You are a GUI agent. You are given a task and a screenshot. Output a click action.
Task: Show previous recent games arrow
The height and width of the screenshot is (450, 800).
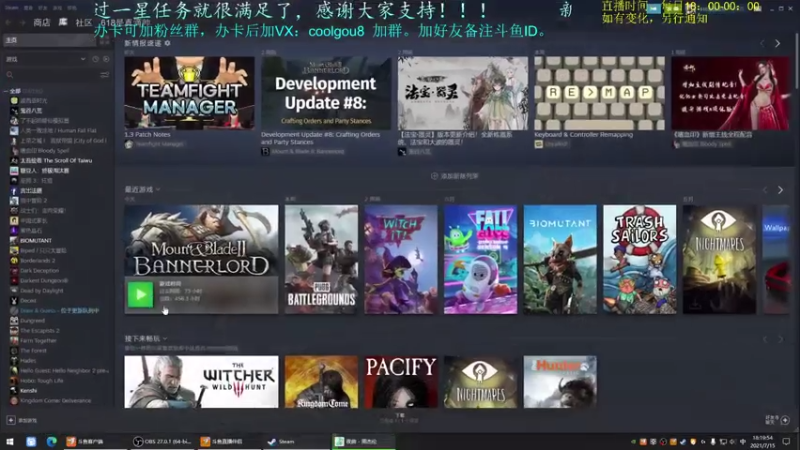pos(765,190)
